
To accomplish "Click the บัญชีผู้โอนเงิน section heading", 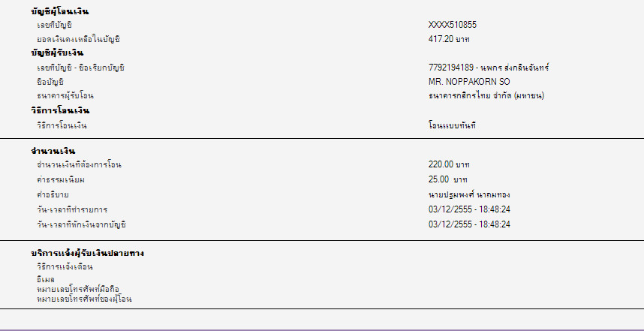I will pos(57,11).
